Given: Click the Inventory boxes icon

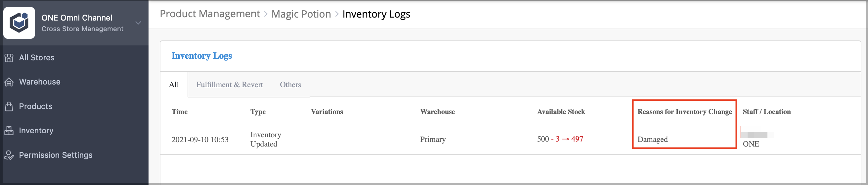Looking at the screenshot, I should click(9, 131).
